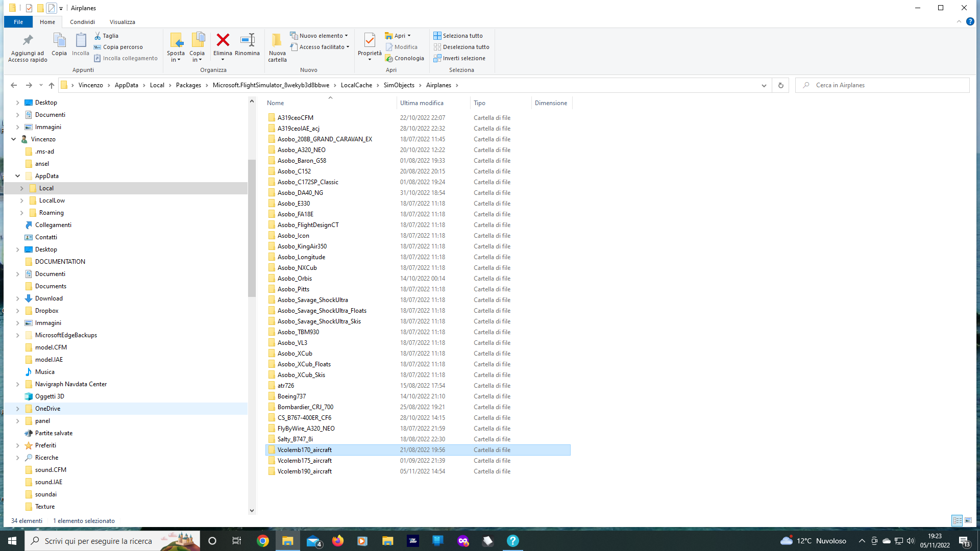Image resolution: width=980 pixels, height=551 pixels.
Task: Click LocalCache in the address breadcrumb
Action: (x=356, y=85)
